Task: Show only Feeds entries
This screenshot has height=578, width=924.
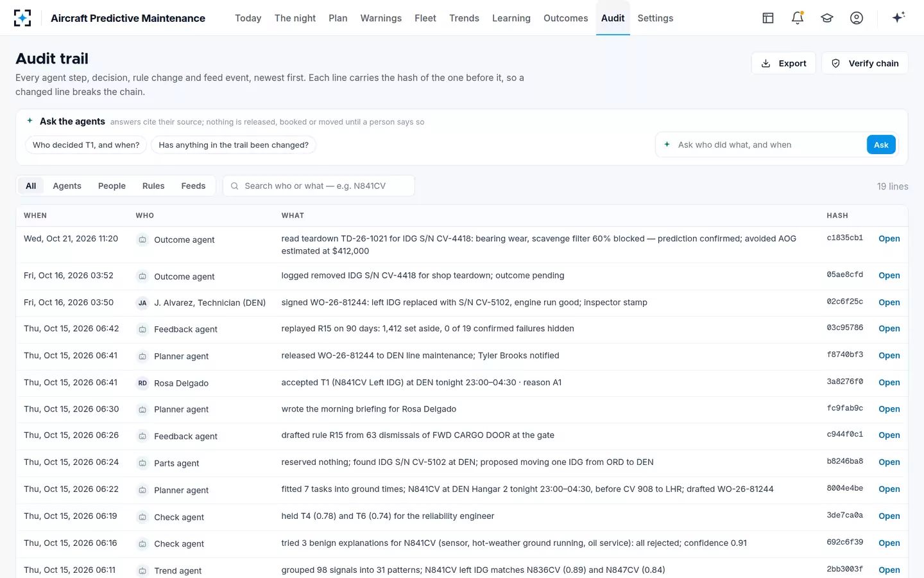Action: (x=193, y=186)
